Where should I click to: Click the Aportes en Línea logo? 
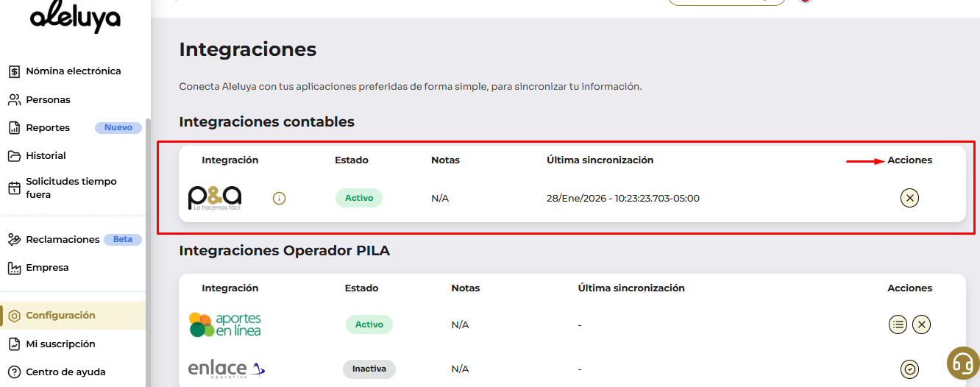click(x=225, y=324)
